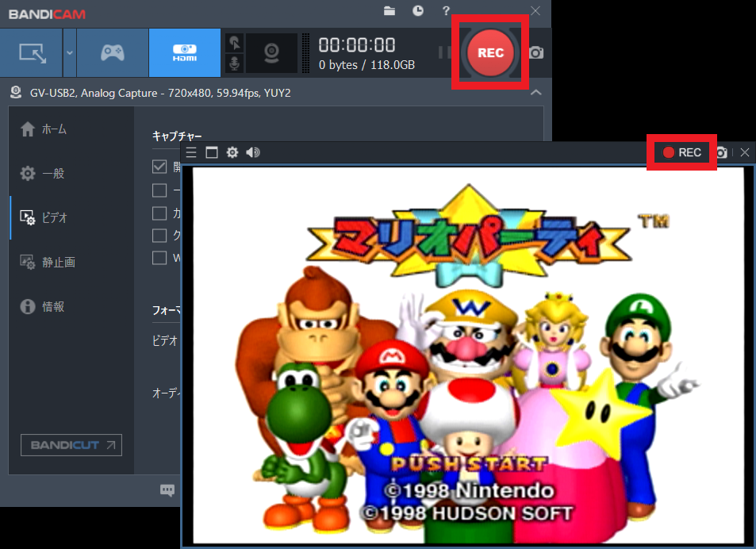
Task: Open the 一般 settings tab
Action: [x=71, y=174]
